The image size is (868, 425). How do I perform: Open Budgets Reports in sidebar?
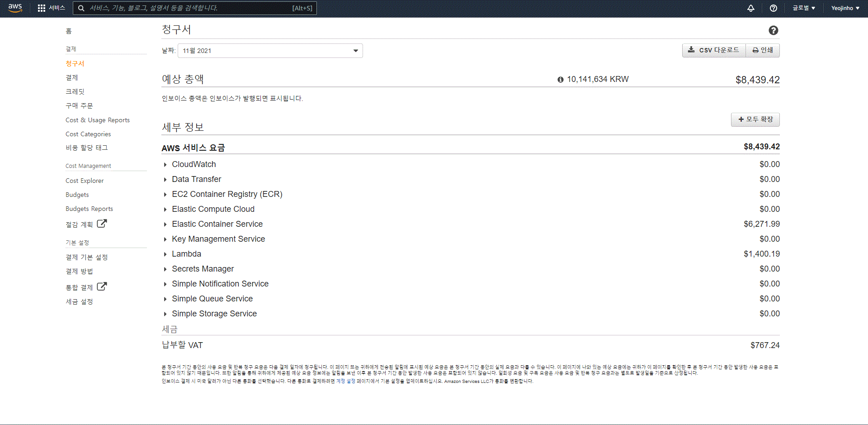(x=90, y=209)
